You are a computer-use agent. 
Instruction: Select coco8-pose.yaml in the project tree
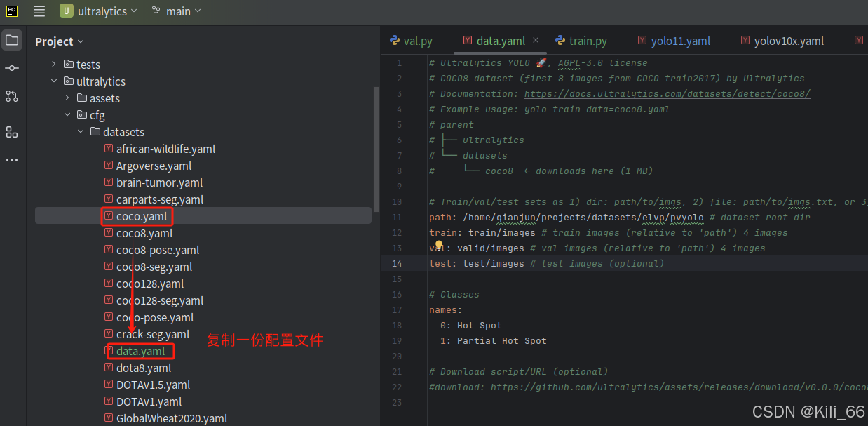(158, 250)
